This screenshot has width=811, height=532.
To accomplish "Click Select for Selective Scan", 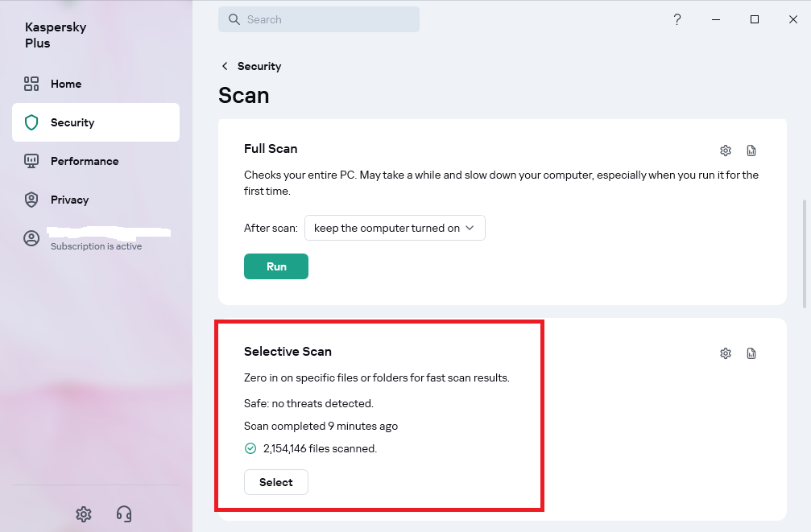I will (x=276, y=482).
